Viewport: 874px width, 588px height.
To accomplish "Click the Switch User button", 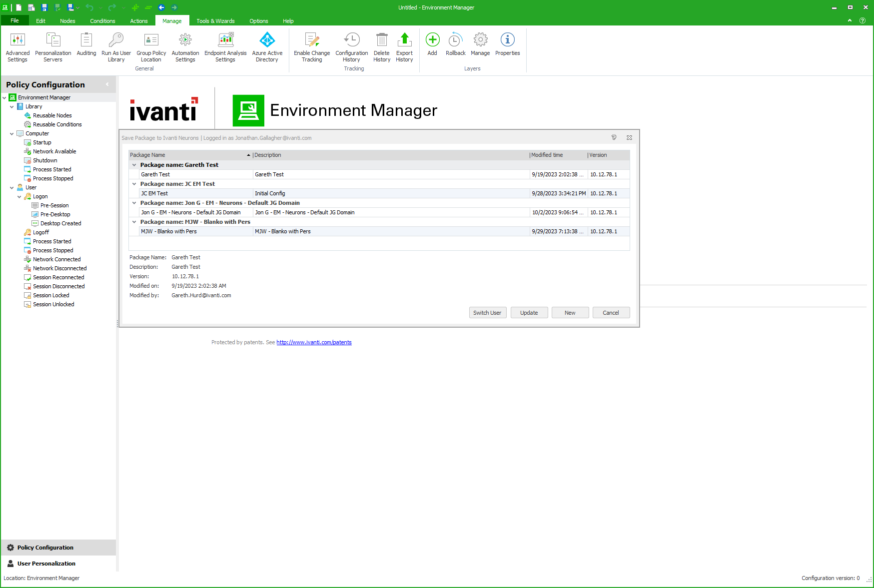I will [487, 313].
